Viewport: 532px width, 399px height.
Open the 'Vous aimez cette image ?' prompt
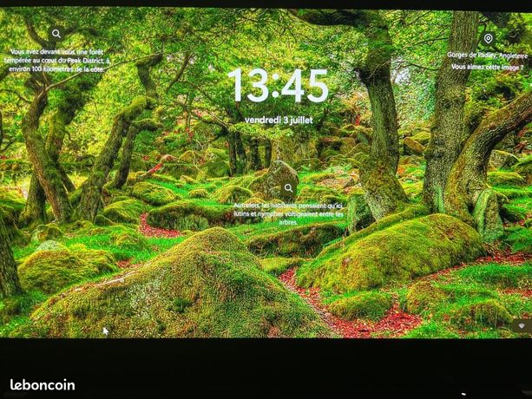pos(487,67)
